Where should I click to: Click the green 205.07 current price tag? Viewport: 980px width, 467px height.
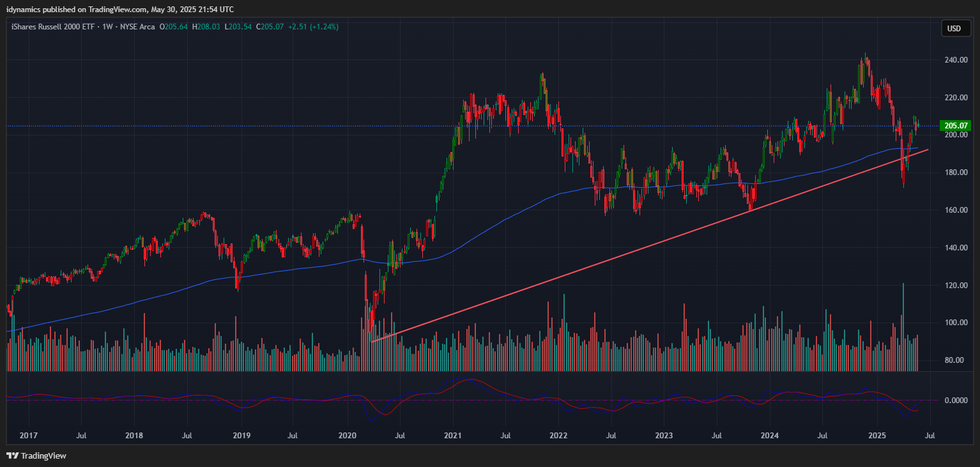955,126
